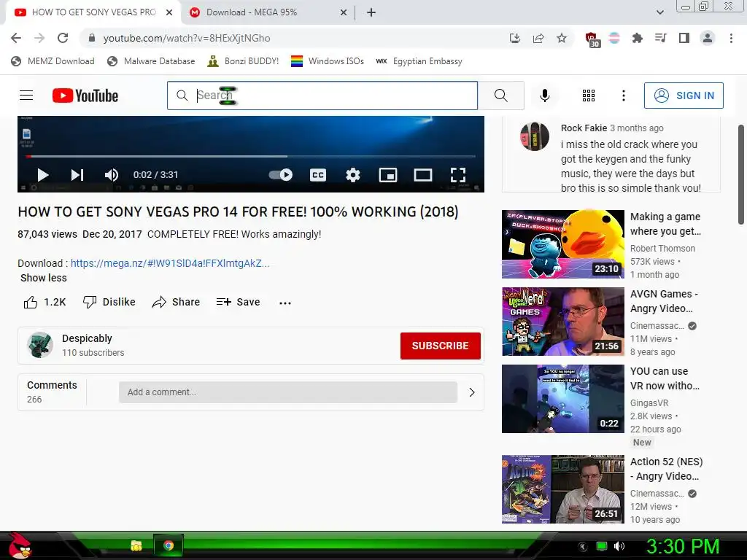Click the browser forward arrow
The width and height of the screenshot is (747, 560).
39,38
